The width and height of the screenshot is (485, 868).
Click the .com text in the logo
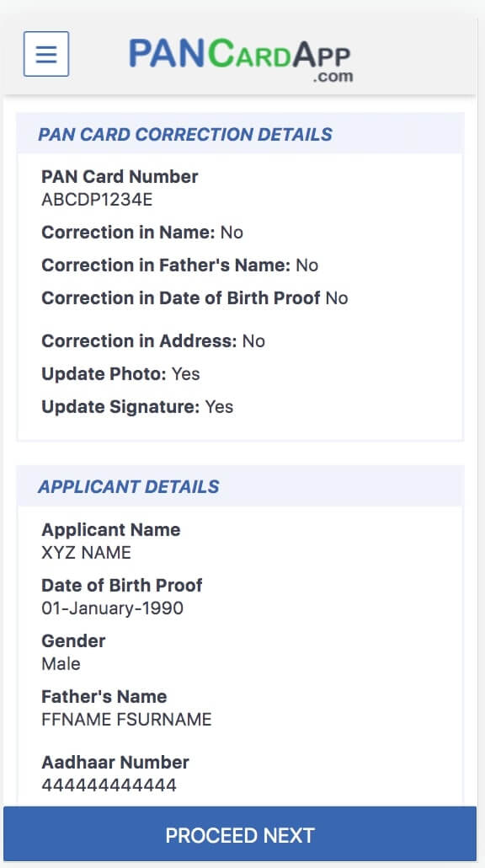(x=338, y=76)
